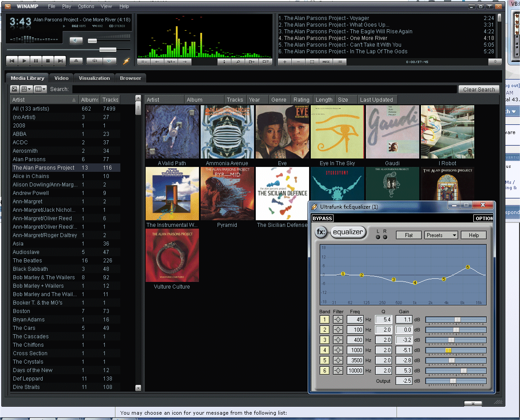Click the media library view mode icon
The image size is (520, 420).
pyautogui.click(x=14, y=89)
